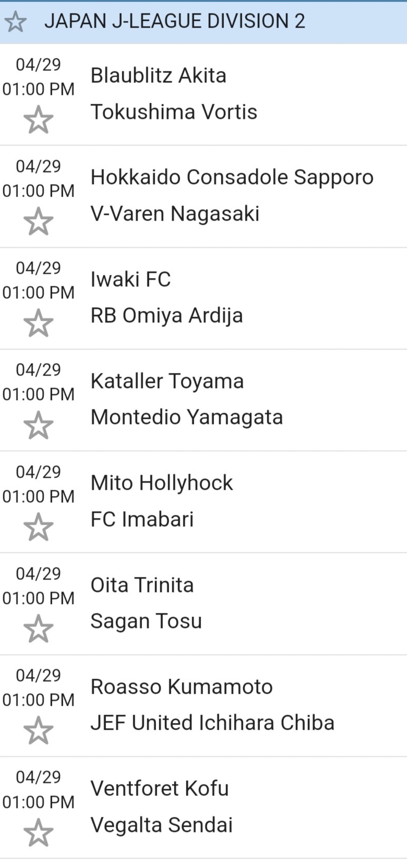This screenshot has width=407, height=868.
Task: Toggle star for Mito Hollyhock vs FC Imabari
Action: tap(39, 527)
